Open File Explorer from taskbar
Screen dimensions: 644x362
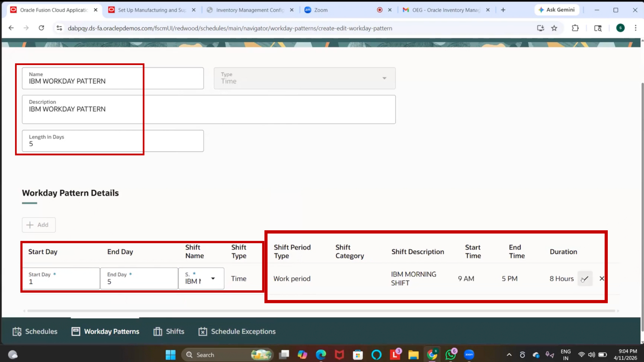tap(414, 355)
